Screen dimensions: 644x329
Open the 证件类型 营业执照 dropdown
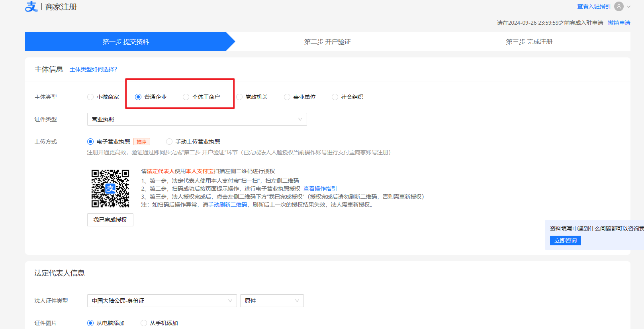coord(197,119)
